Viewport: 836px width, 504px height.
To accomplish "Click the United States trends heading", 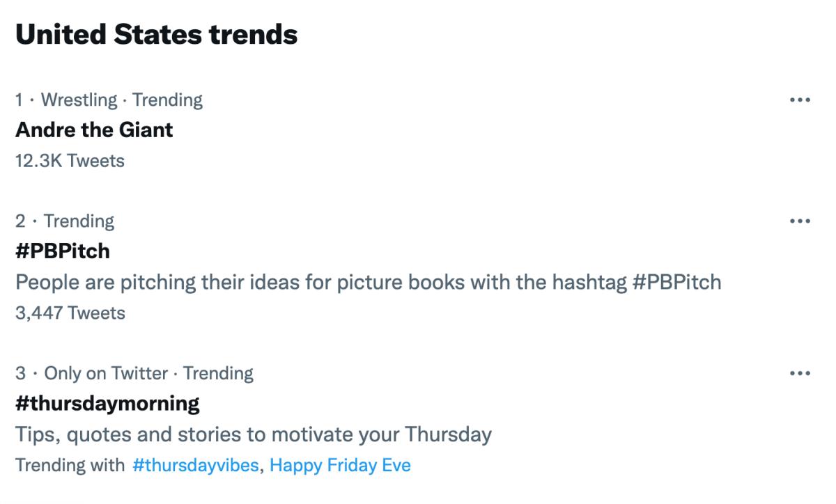I will (157, 34).
